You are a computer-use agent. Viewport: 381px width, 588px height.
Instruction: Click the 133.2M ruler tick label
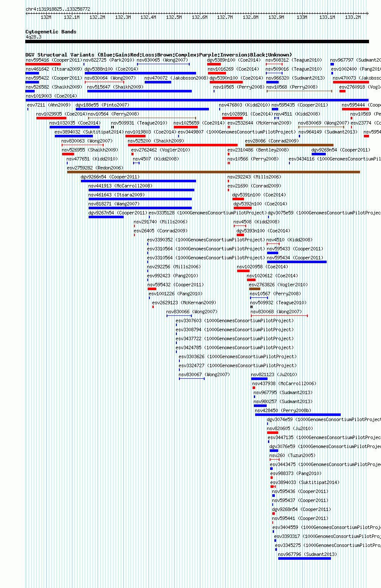click(353, 18)
